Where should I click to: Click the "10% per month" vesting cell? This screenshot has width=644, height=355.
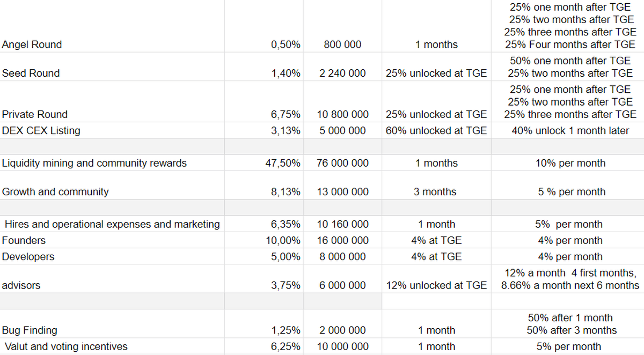570,163
